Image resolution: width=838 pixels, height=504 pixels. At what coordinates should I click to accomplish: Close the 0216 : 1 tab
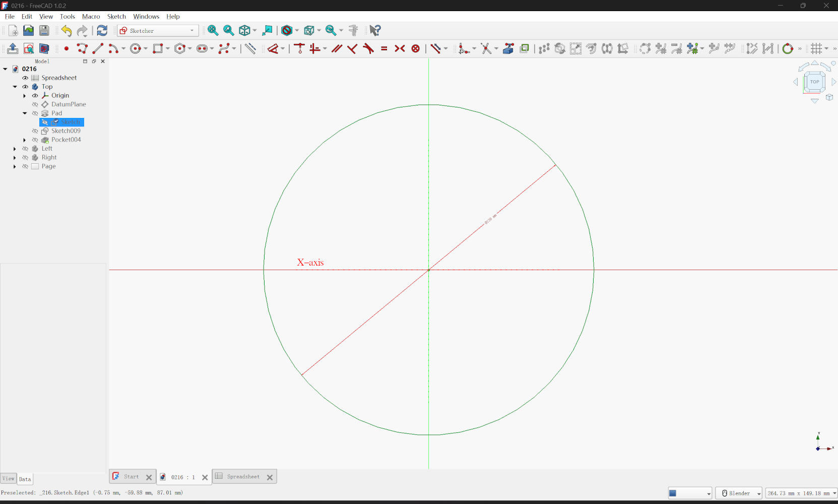(205, 477)
